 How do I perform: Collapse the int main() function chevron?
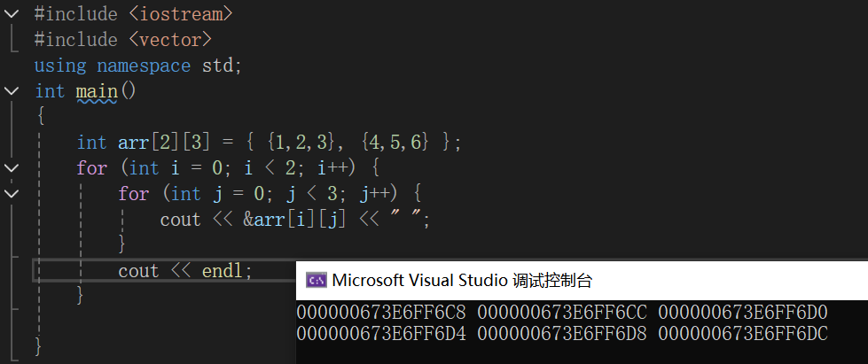click(11, 90)
